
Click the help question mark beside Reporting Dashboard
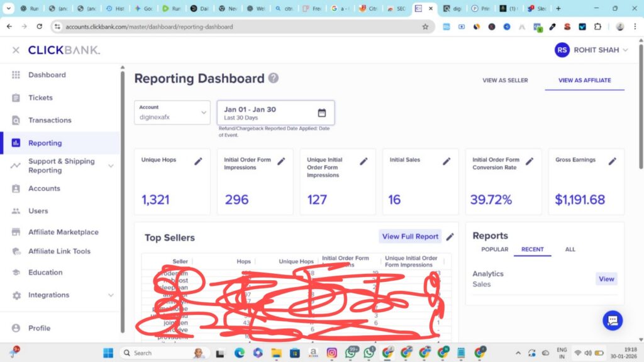[274, 78]
